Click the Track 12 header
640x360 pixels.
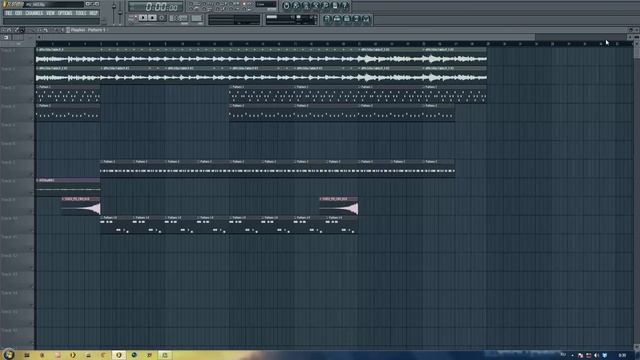point(17,262)
